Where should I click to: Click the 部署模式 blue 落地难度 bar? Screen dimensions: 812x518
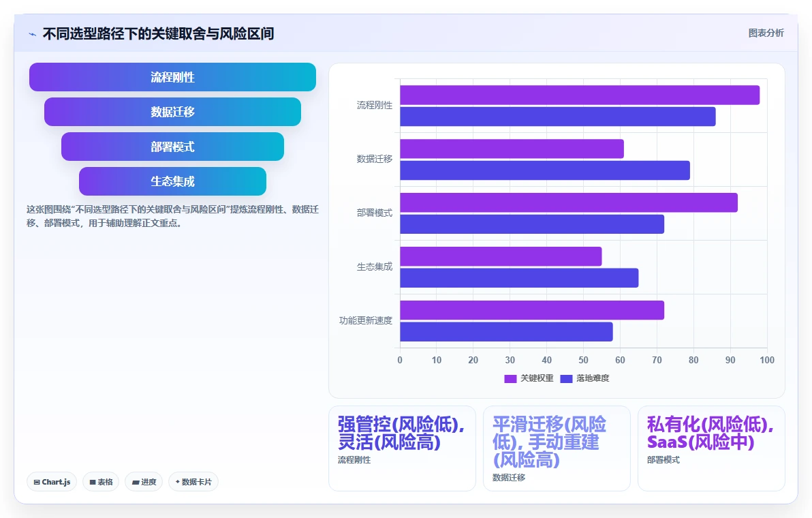point(532,224)
